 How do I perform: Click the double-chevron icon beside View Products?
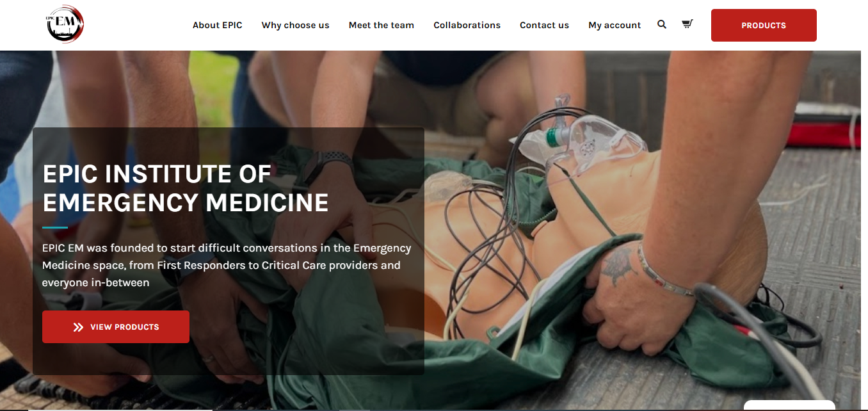point(78,327)
